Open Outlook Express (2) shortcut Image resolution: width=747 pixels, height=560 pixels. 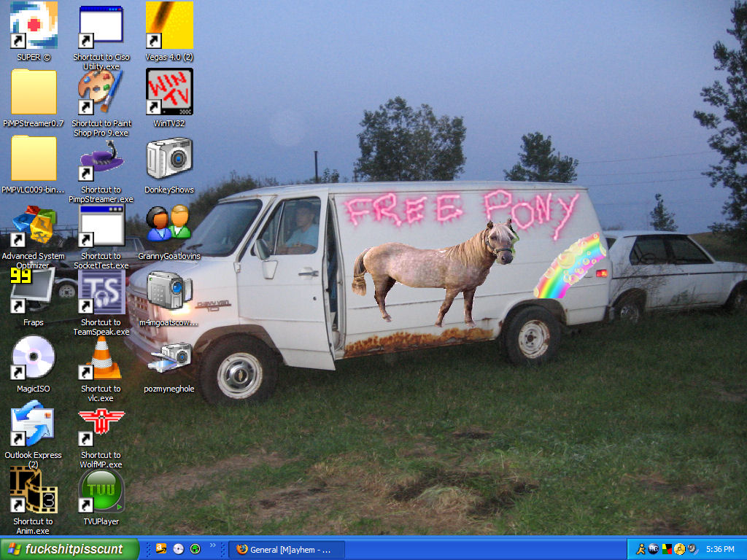(x=34, y=424)
